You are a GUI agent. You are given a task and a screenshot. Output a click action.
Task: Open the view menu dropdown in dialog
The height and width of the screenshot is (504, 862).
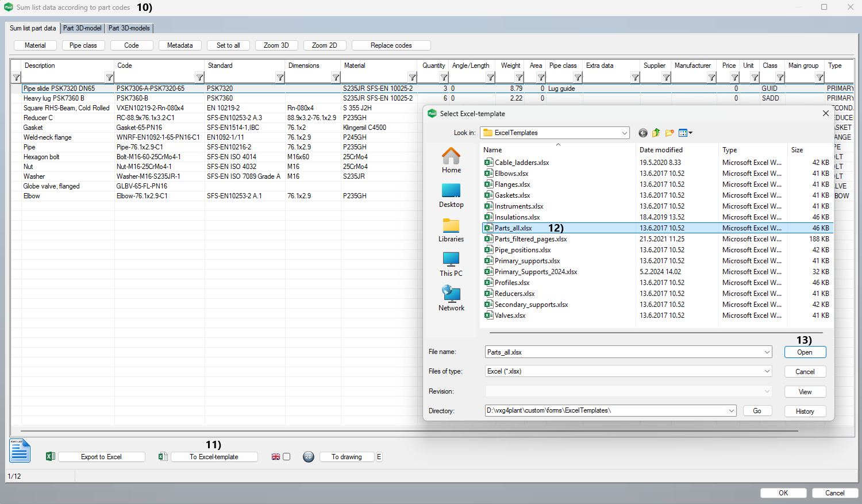[686, 133]
